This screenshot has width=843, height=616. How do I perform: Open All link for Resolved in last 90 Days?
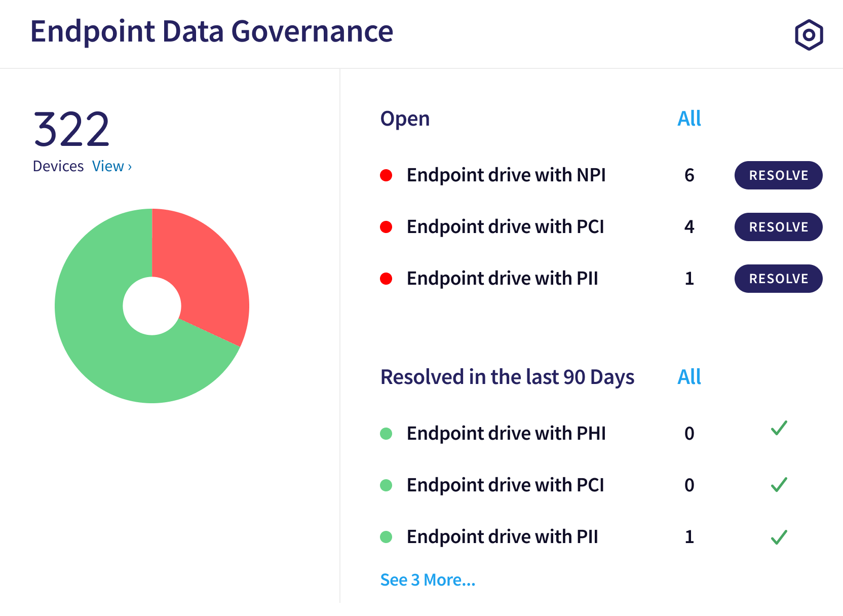[x=689, y=377]
